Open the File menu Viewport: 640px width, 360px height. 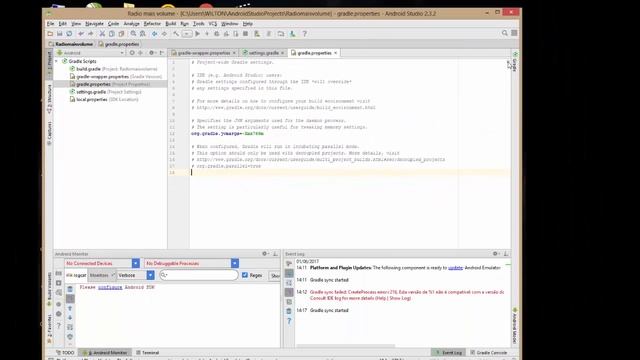(50, 24)
